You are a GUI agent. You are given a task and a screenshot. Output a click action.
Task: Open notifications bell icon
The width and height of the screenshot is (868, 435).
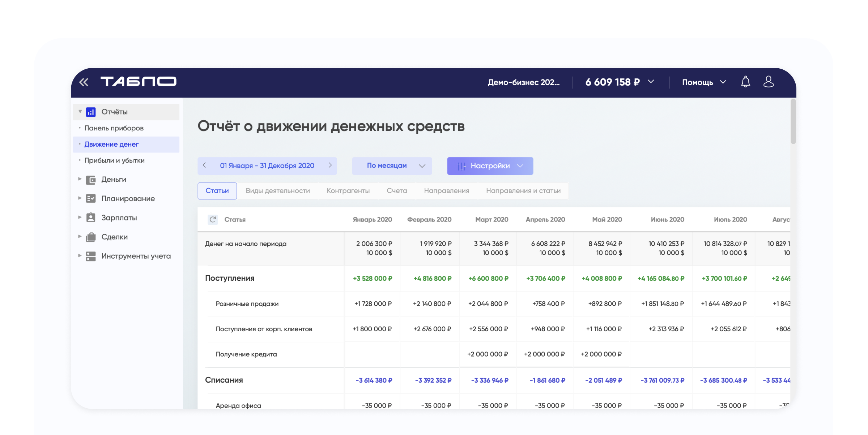(745, 82)
